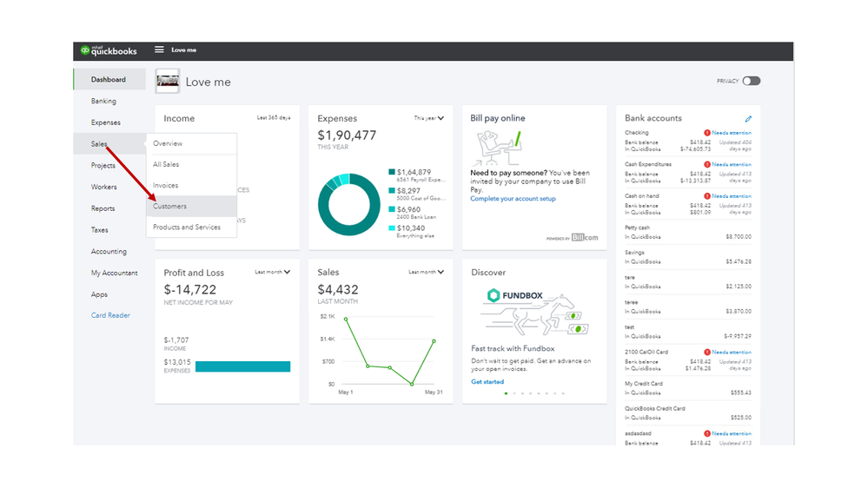Click the $6,960 bank loan swatch
The height and width of the screenshot is (488, 868).
391,209
